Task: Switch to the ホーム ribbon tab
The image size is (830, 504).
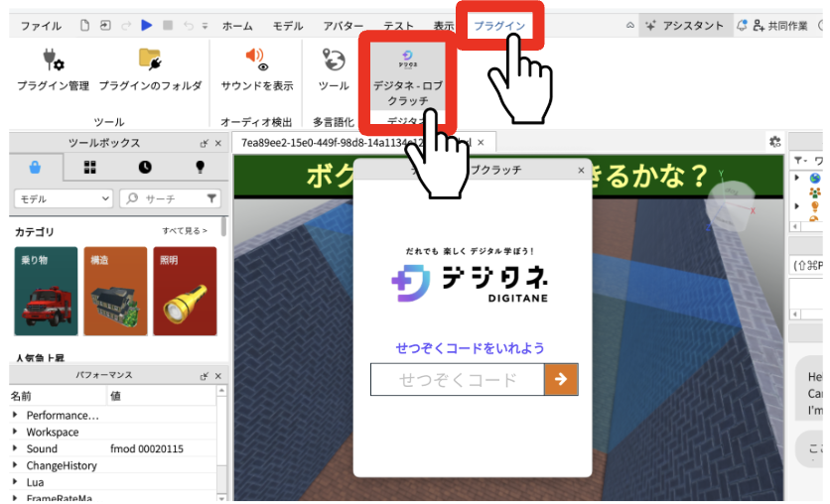Action: click(x=237, y=26)
